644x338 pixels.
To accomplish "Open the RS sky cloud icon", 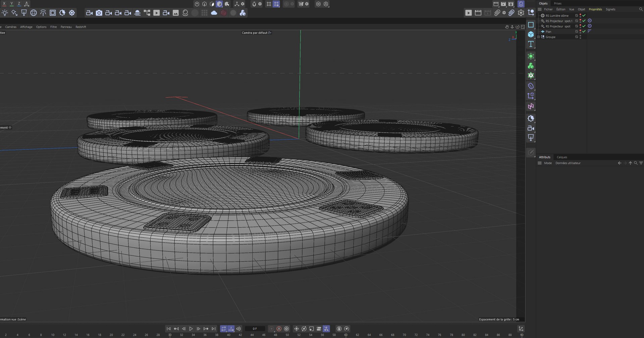I will 214,13.
